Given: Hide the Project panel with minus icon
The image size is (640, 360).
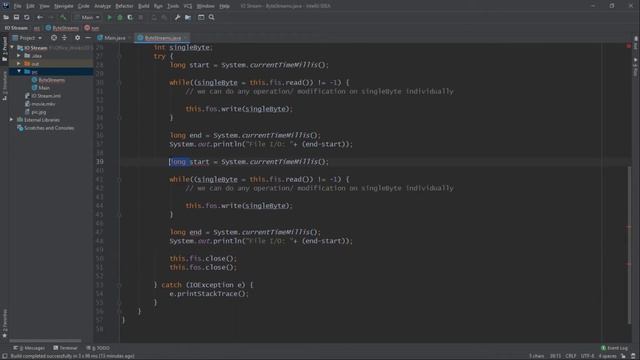Looking at the screenshot, I should tap(88, 38).
